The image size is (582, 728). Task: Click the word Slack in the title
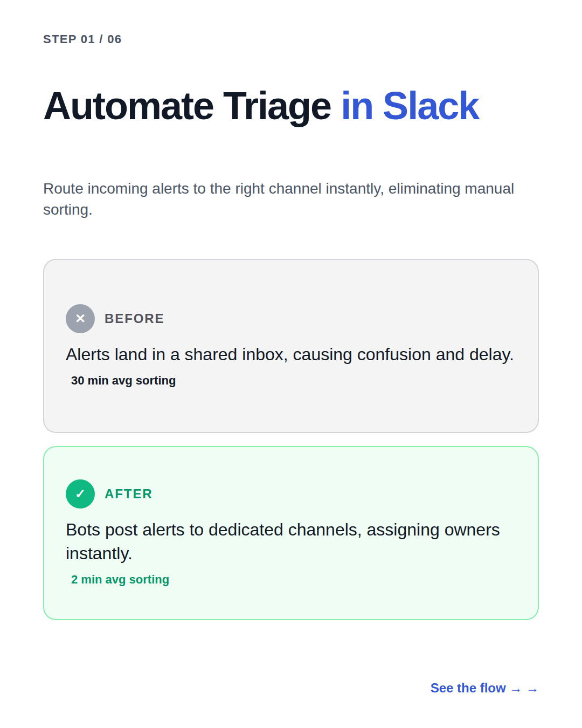pyautogui.click(x=431, y=106)
